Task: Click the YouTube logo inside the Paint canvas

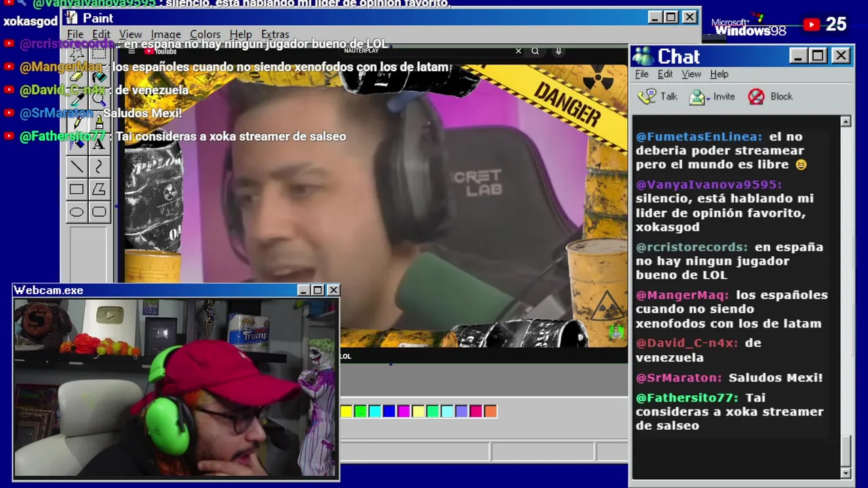Action: 161,51
